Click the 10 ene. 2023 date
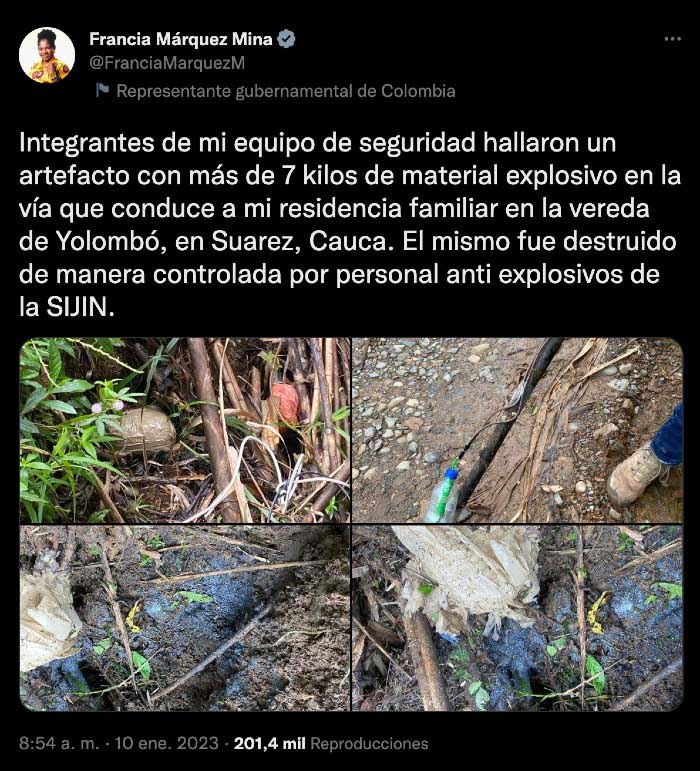 point(167,742)
